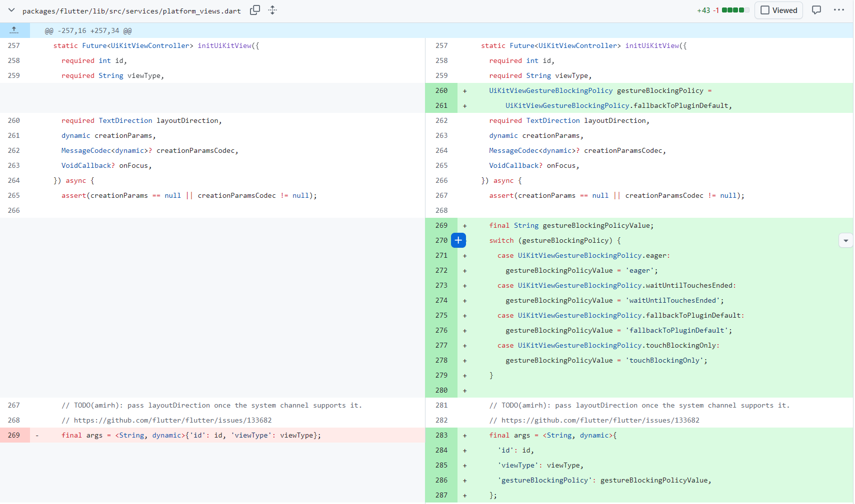The width and height of the screenshot is (855, 504).
Task: Collapse the file diff with the chevron
Action: 11,10
